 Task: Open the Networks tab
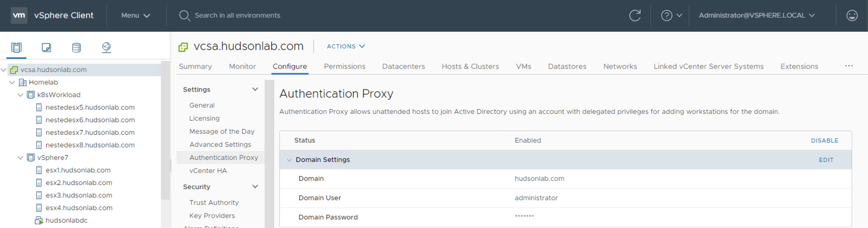(x=620, y=66)
